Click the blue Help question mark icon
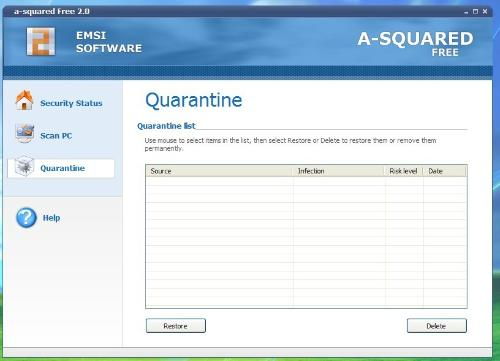Image resolution: width=500 pixels, height=361 pixels. point(26,218)
